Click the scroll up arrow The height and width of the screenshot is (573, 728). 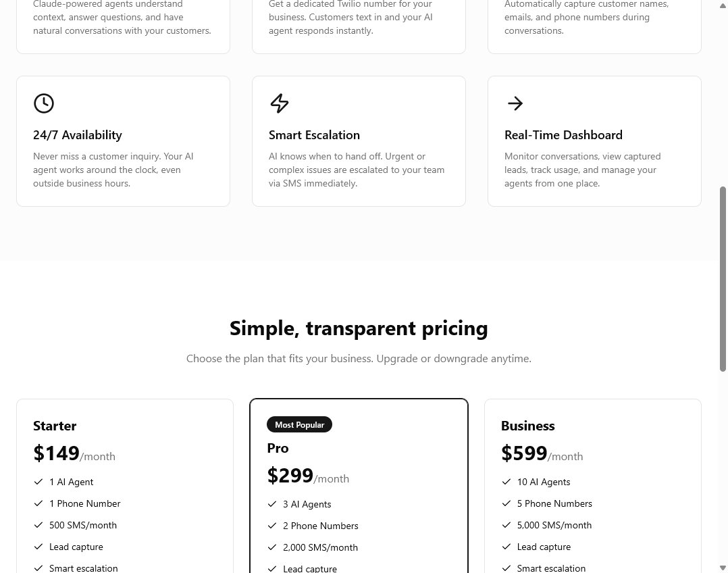coord(723,5)
